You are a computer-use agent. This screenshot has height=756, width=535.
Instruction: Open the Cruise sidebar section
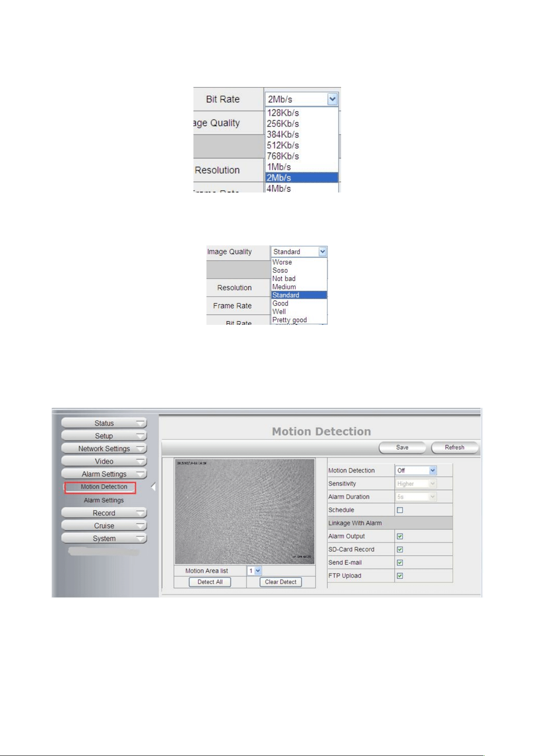click(104, 526)
